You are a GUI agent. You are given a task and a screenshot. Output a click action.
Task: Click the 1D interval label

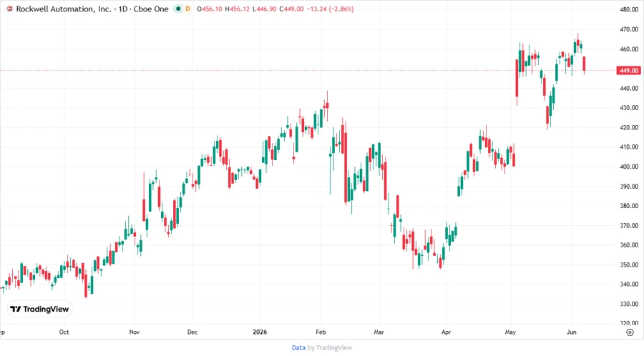pos(123,9)
